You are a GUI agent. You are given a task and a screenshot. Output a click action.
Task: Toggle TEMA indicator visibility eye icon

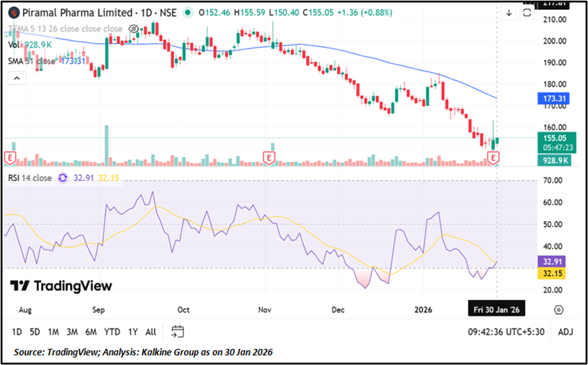[x=133, y=29]
